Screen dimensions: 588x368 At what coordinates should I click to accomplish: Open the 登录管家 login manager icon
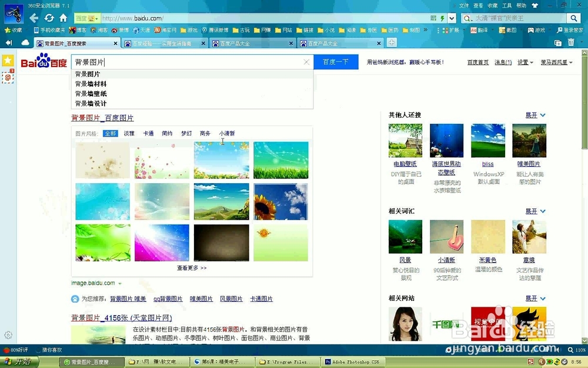coord(570,30)
